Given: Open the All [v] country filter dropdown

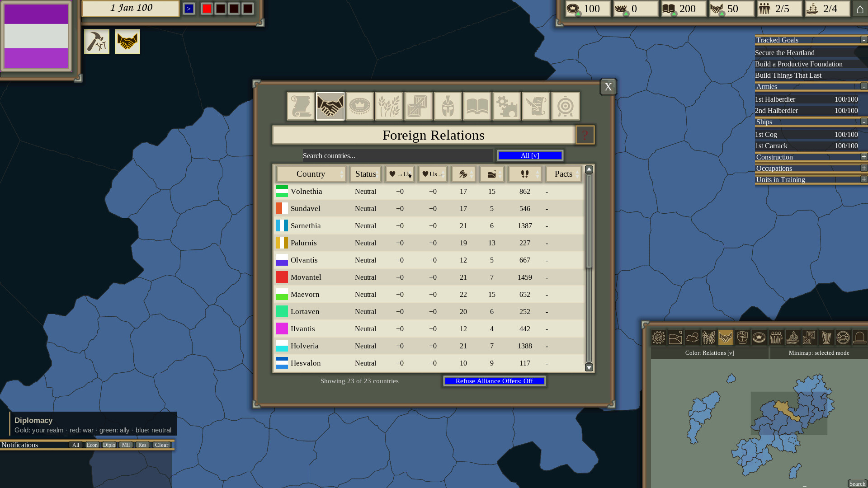Looking at the screenshot, I should (530, 155).
